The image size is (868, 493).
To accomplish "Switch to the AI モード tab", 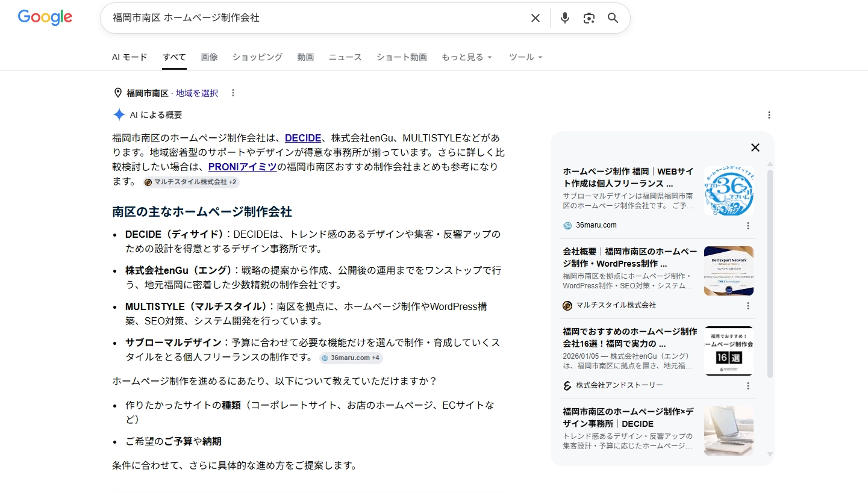I will 130,57.
